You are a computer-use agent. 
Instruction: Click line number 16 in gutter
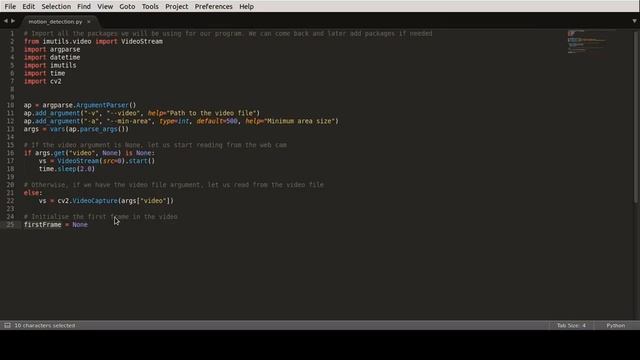(10, 153)
